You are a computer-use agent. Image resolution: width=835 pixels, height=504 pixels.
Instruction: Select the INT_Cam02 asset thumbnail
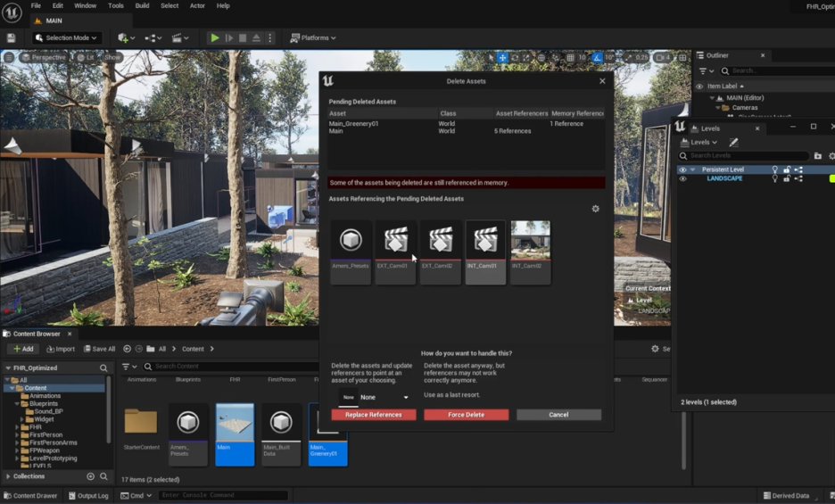pyautogui.click(x=531, y=252)
